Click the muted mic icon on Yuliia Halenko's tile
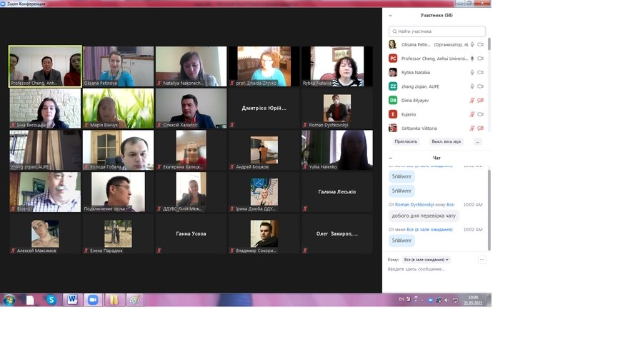Viewport: 643px width, 364px height. [305, 166]
